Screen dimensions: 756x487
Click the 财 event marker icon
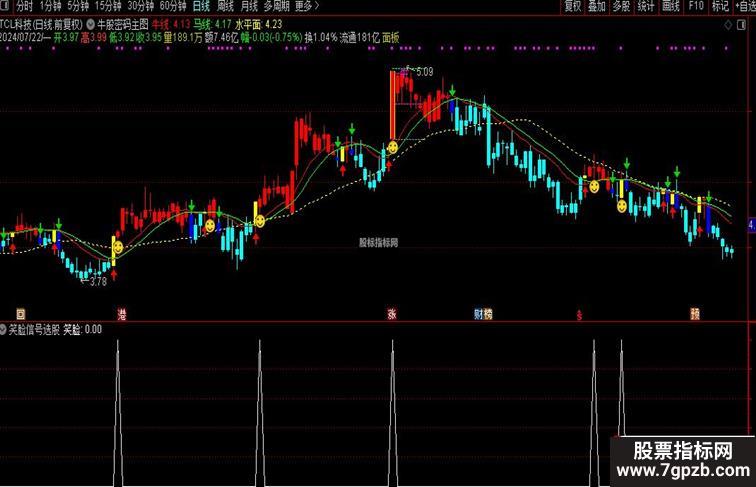[x=479, y=314]
